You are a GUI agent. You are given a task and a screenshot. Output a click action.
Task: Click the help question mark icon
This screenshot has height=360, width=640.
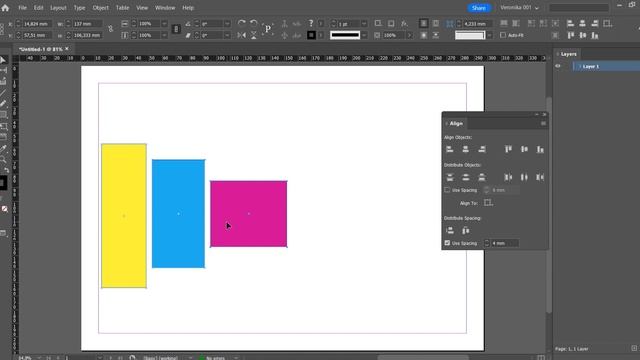[311, 23]
